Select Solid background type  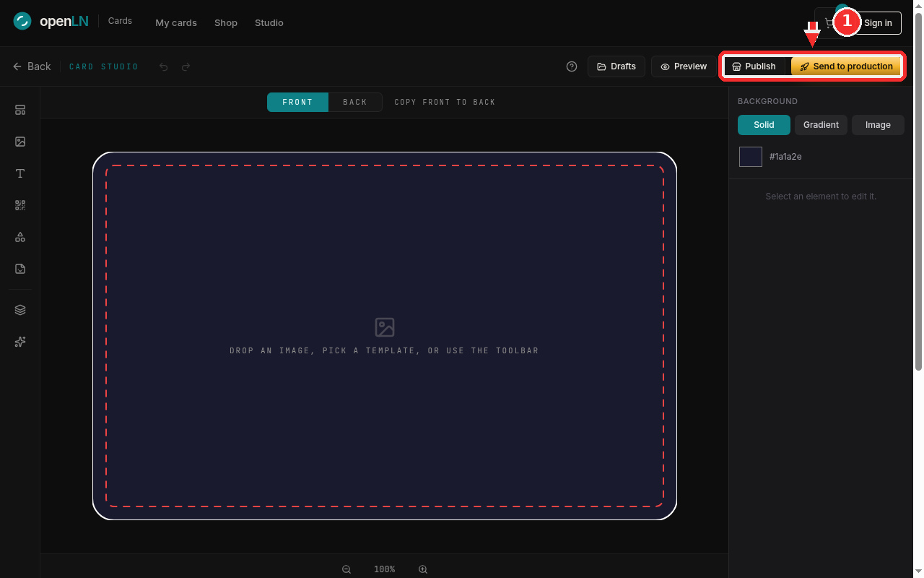point(764,125)
